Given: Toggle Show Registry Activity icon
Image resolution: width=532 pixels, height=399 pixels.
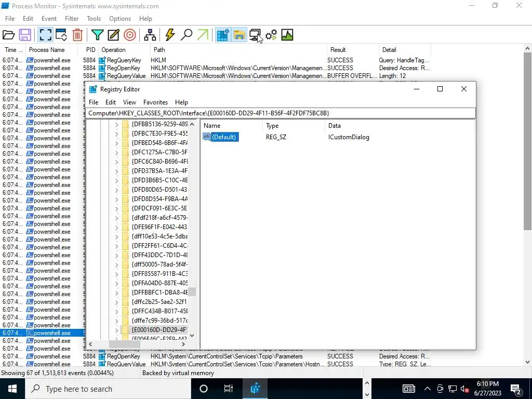Looking at the screenshot, I should pyautogui.click(x=223, y=35).
